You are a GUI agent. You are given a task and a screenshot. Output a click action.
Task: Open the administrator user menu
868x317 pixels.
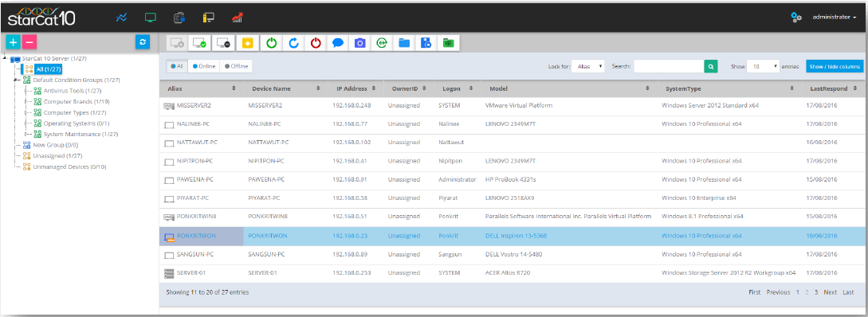coord(835,18)
